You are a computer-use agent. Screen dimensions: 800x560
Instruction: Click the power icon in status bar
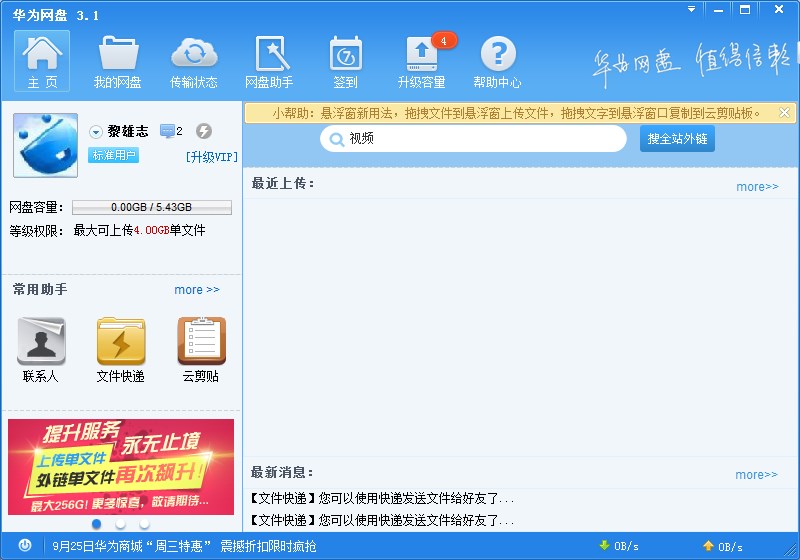click(24, 546)
